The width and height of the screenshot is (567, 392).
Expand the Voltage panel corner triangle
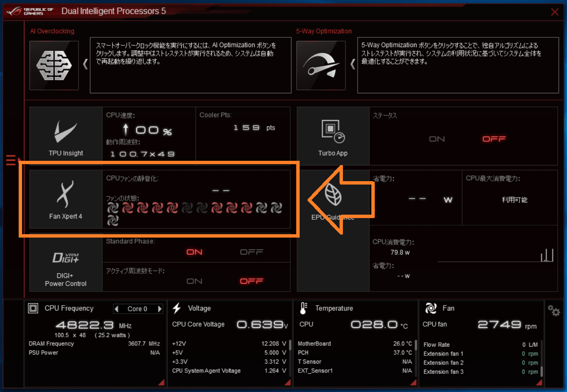pos(287,383)
